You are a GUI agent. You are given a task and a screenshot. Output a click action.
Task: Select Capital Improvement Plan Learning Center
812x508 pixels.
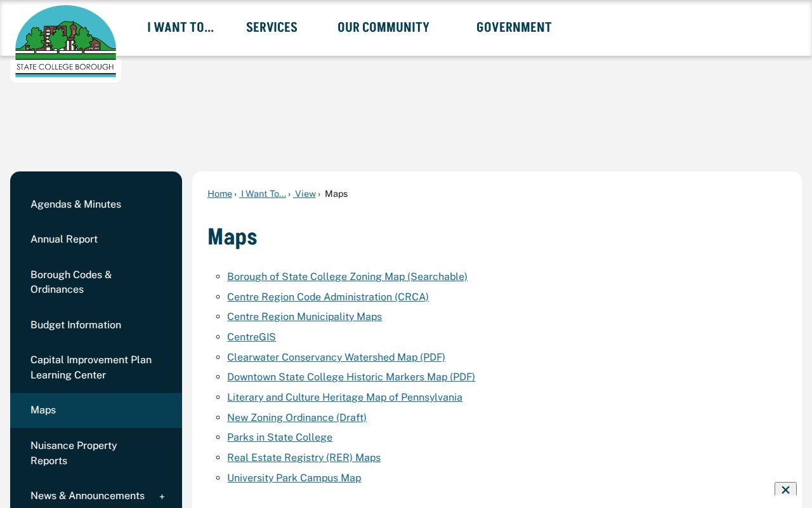(96, 368)
